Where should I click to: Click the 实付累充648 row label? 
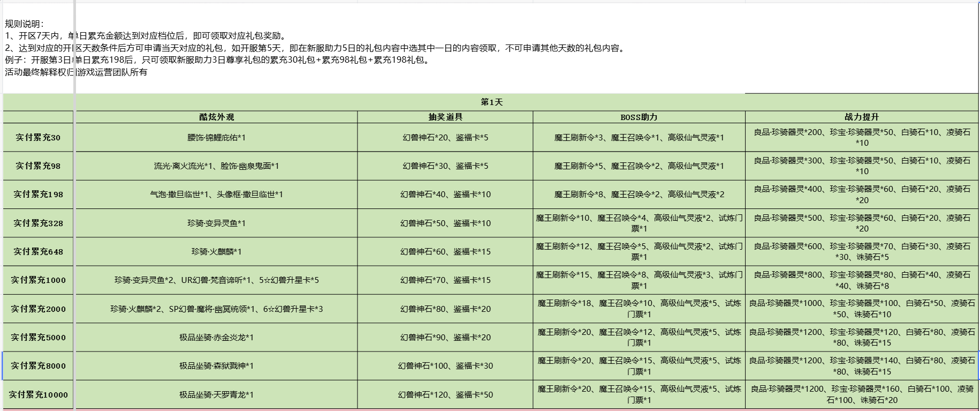38,252
